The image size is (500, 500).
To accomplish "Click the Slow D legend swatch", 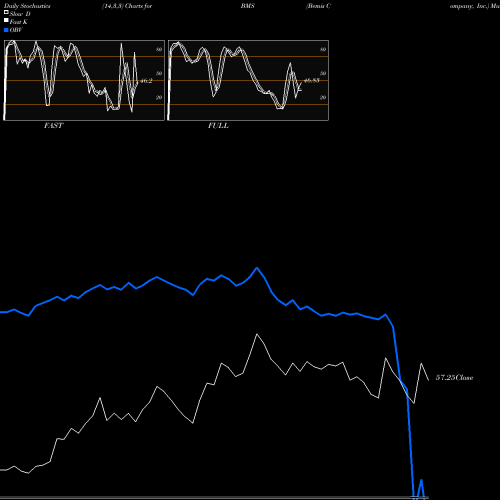I will click(6, 12).
